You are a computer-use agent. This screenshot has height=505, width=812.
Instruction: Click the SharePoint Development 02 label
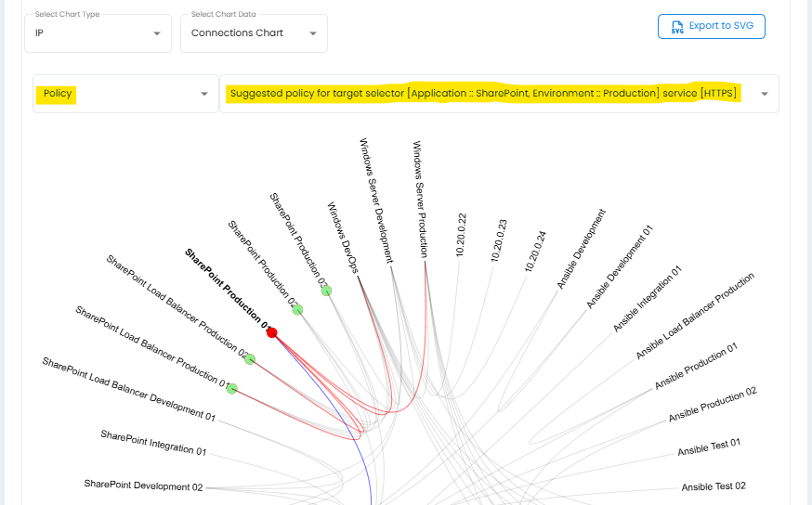pos(143,486)
